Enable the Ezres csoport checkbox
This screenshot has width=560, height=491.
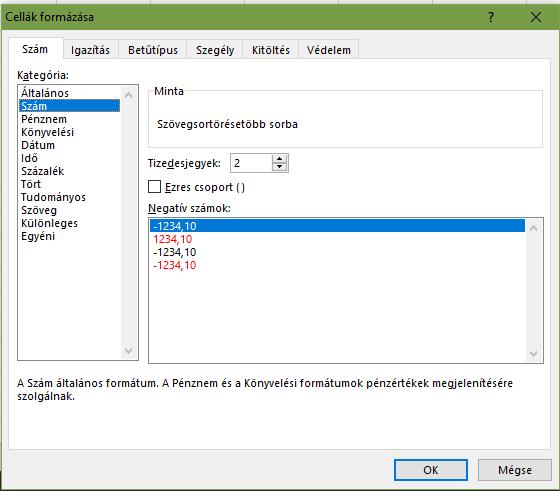point(154,187)
